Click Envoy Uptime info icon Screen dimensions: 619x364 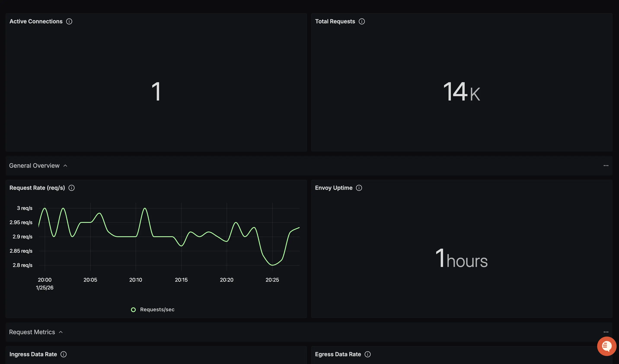359,188
